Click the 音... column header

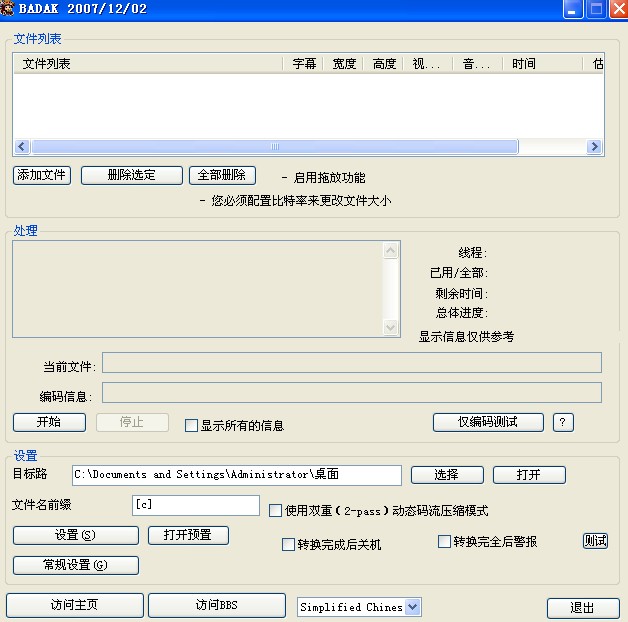(x=478, y=64)
